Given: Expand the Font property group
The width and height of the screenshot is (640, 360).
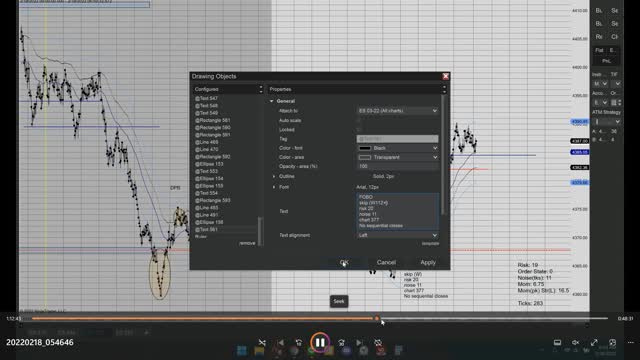Looking at the screenshot, I should coord(274,187).
